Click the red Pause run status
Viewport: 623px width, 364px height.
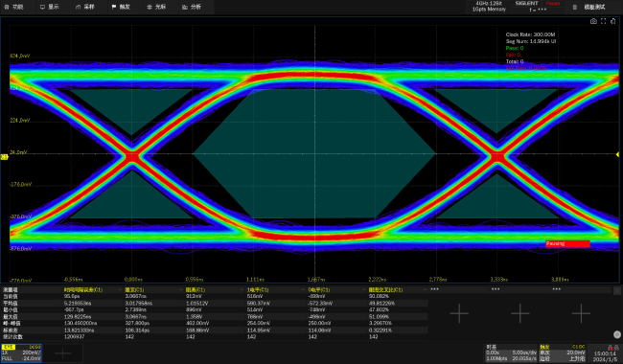pos(552,3)
